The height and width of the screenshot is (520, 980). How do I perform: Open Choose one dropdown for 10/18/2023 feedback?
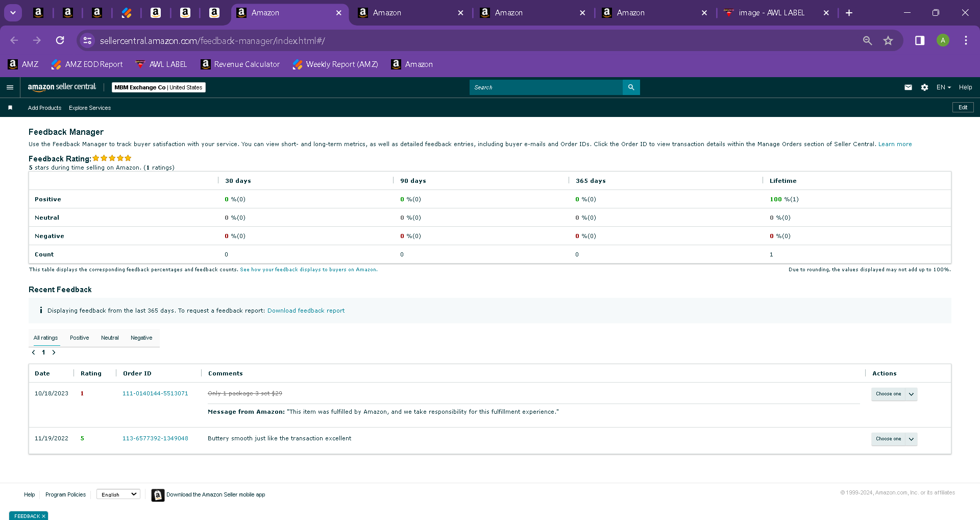pyautogui.click(x=894, y=394)
